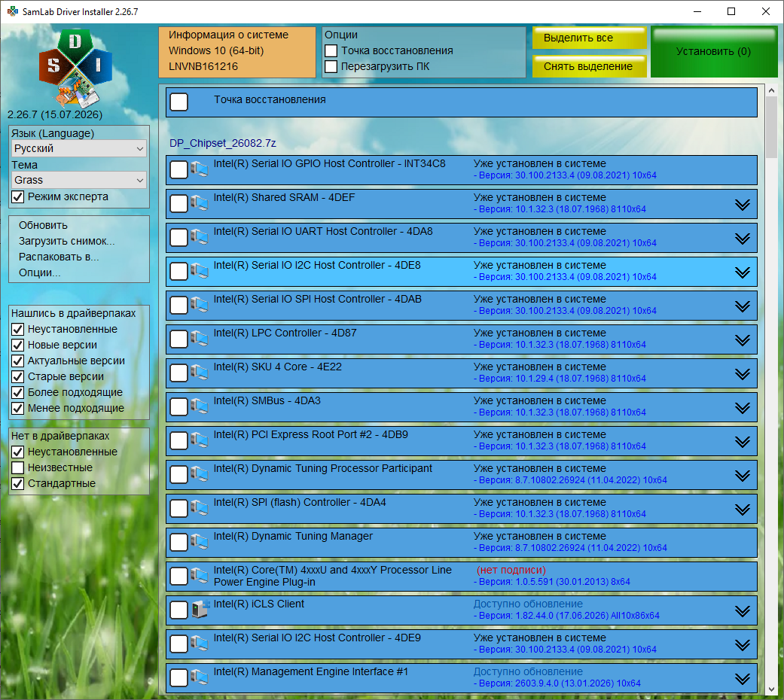784x700 pixels.
Task: Click the SDI logo image
Action: (x=75, y=68)
